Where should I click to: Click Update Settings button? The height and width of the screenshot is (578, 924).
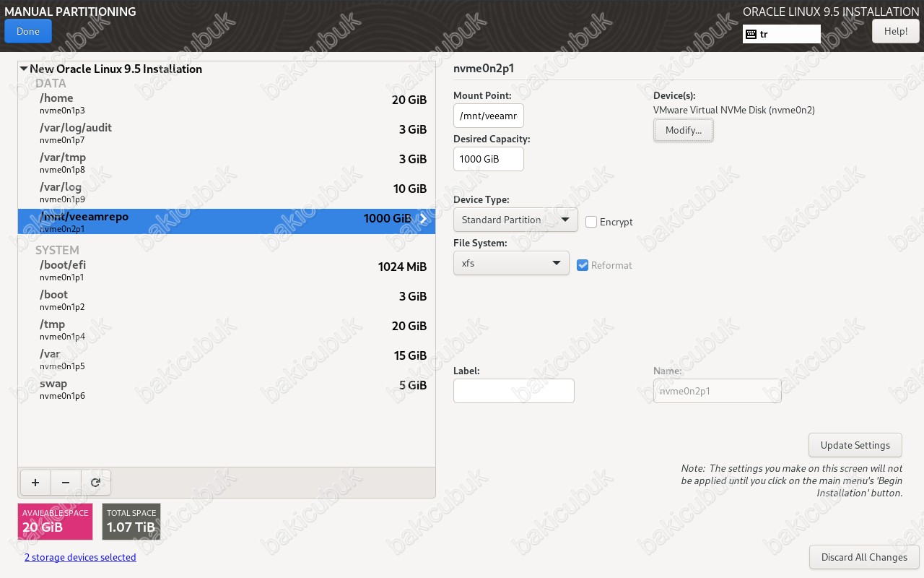coord(855,445)
